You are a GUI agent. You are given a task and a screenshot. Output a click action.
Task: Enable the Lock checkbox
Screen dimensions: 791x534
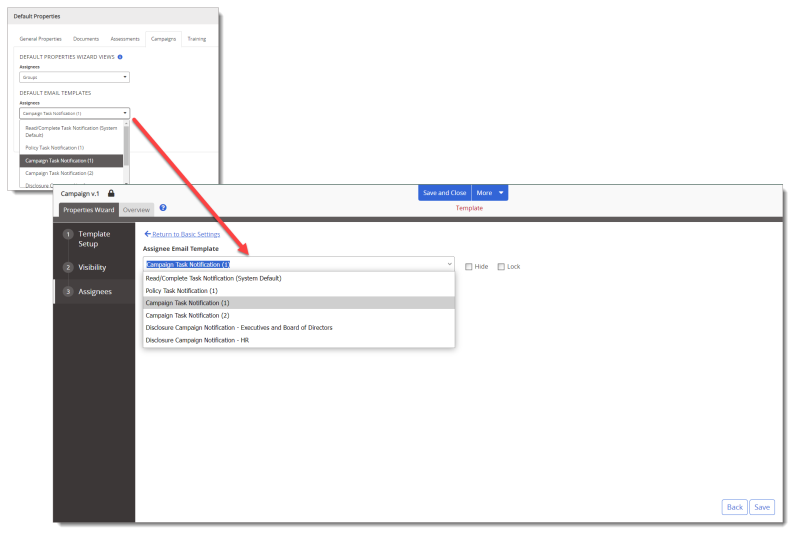tap(502, 266)
